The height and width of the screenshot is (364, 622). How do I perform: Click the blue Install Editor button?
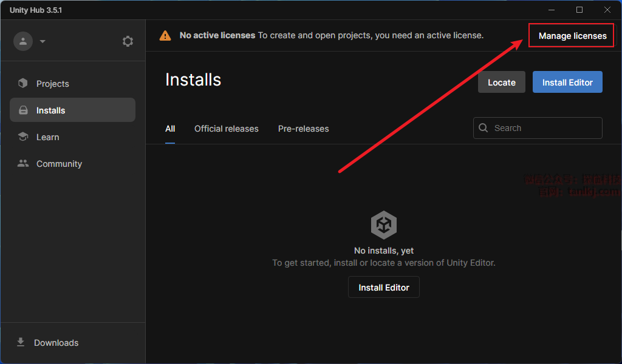point(567,83)
